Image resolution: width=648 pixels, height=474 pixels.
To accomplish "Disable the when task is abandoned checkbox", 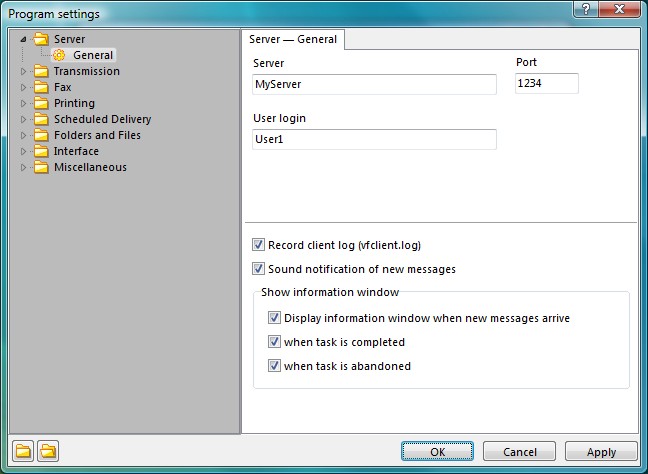I will pos(274,365).
